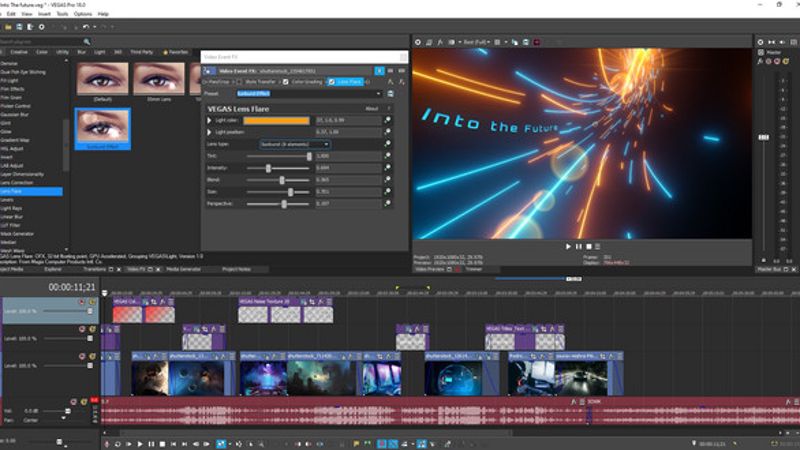Switch to the Trimmer tab
Image resolution: width=800 pixels, height=450 pixels.
click(x=473, y=269)
